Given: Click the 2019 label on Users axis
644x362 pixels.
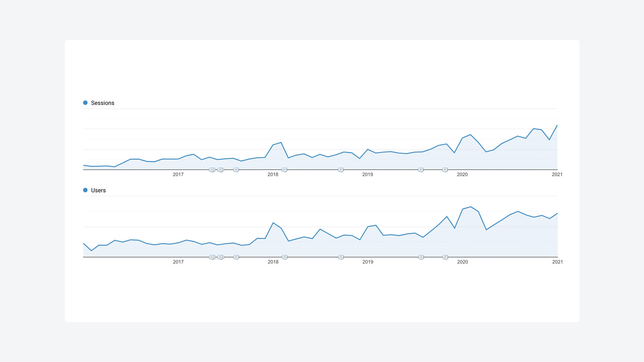Looking at the screenshot, I should (368, 262).
